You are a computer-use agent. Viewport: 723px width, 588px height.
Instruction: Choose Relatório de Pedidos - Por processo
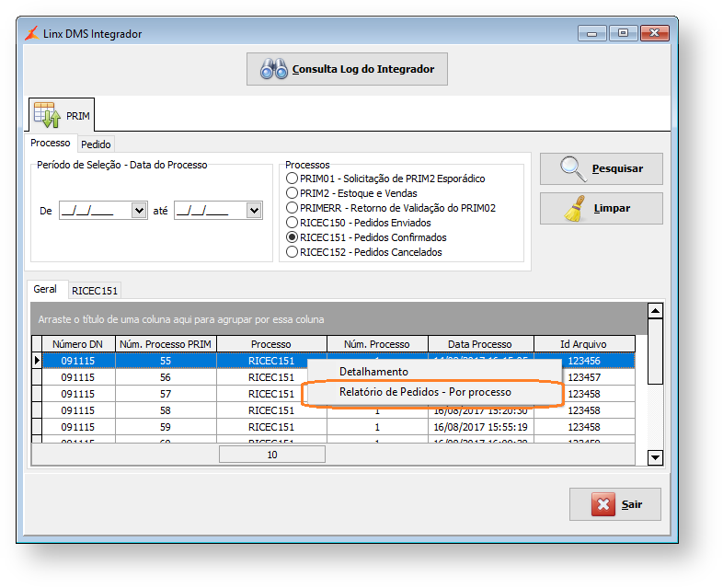pos(432,392)
